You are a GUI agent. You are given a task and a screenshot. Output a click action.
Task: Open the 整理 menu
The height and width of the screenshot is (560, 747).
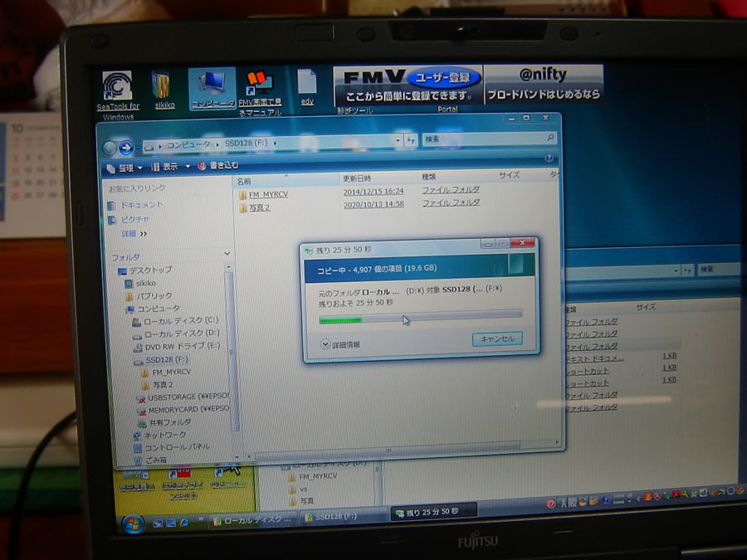click(x=125, y=168)
